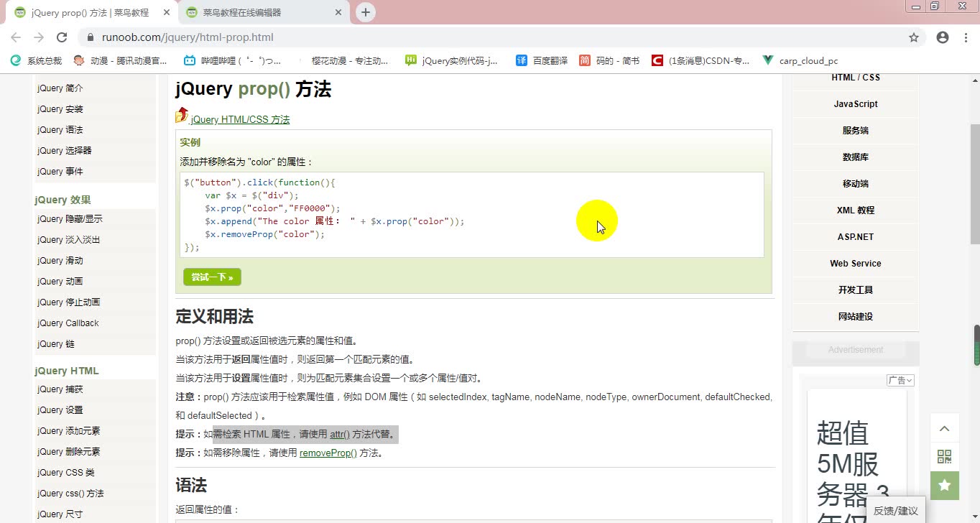The width and height of the screenshot is (980, 523).
Task: Click the site lock icon in address bar
Action: coord(91,37)
